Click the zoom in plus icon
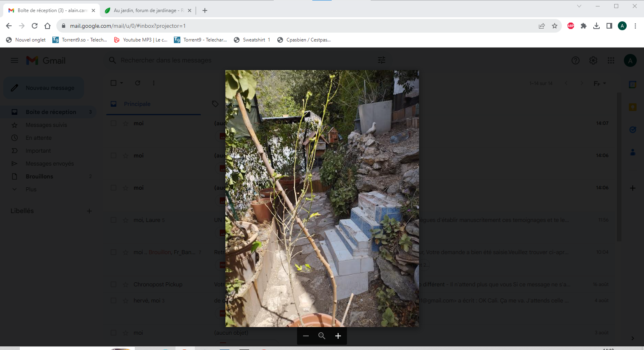The width and height of the screenshot is (644, 350). [x=338, y=336]
